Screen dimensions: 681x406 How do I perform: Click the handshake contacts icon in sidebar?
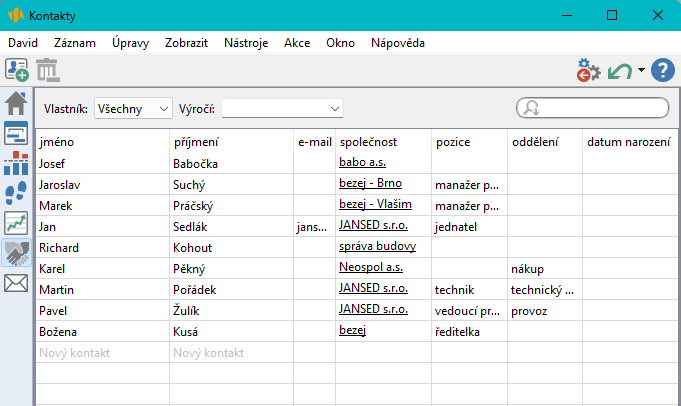[x=16, y=253]
